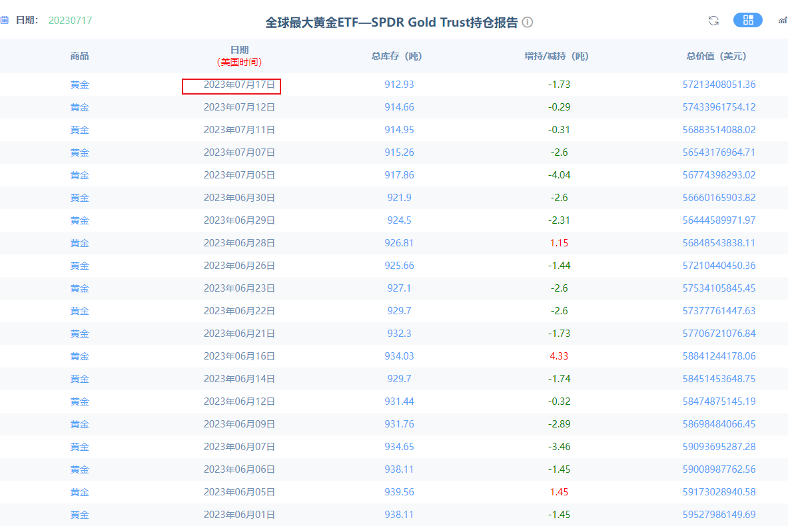
Task: Click the info icon beside report title
Action: coord(528,23)
